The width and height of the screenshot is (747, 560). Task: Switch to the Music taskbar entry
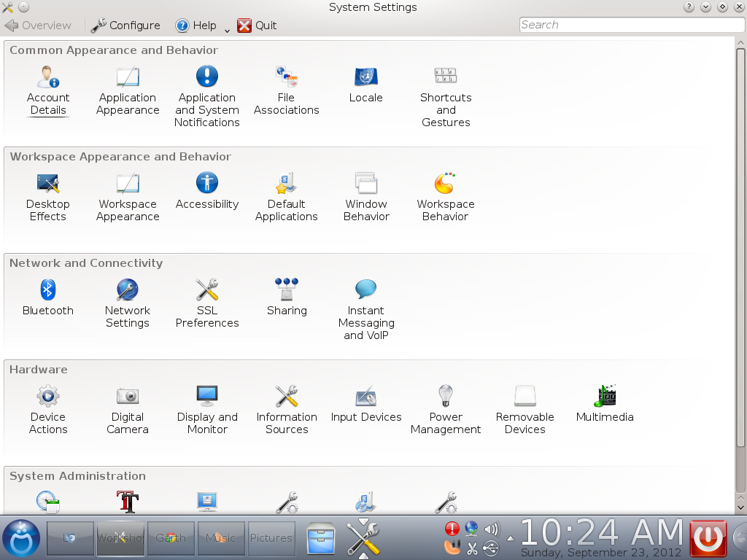[x=221, y=537]
